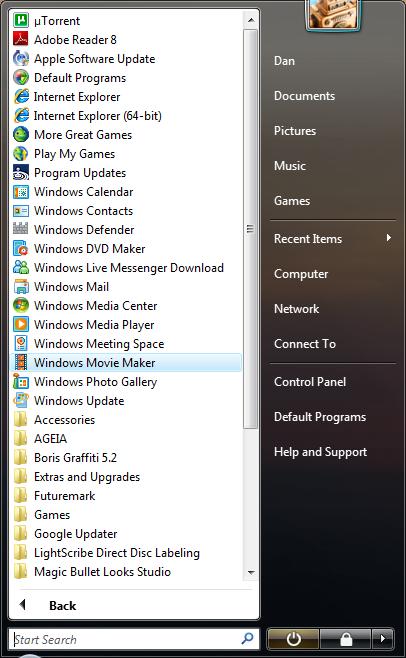Image resolution: width=406 pixels, height=658 pixels.
Task: Open the More Great Games icon
Action: [x=21, y=134]
